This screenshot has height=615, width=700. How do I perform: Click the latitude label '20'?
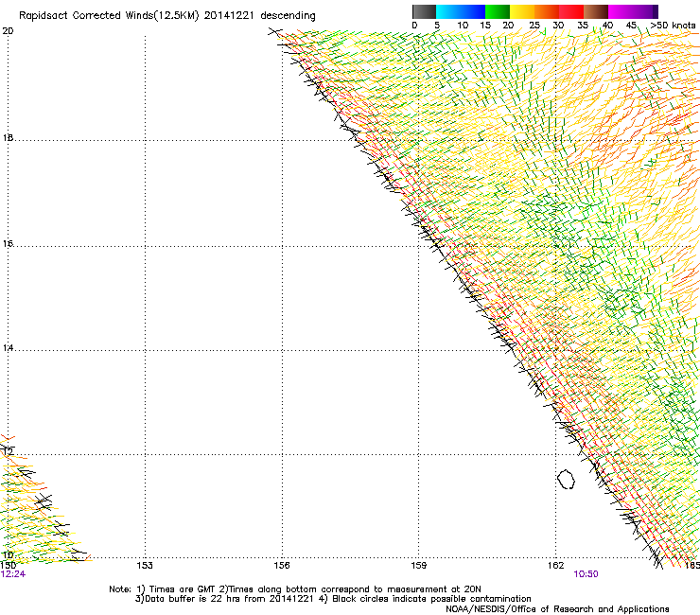tap(8, 31)
